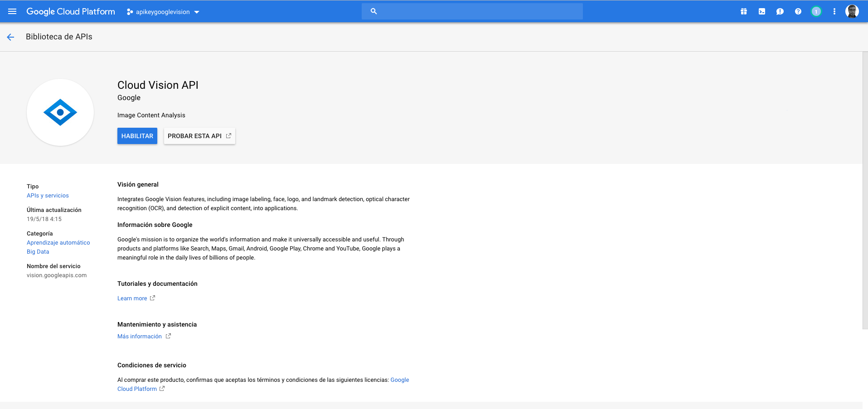This screenshot has width=868, height=409.
Task: Go back with the left arrow
Action: pos(11,37)
